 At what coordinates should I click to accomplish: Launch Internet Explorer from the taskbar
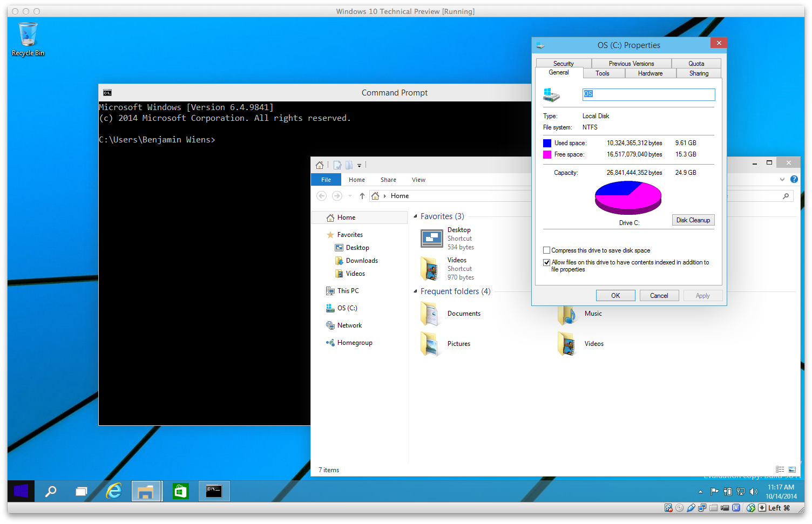pyautogui.click(x=114, y=491)
